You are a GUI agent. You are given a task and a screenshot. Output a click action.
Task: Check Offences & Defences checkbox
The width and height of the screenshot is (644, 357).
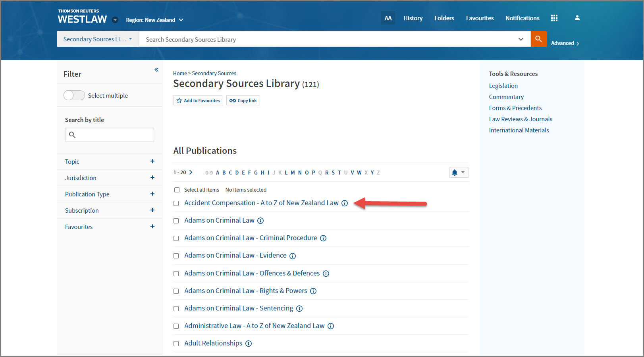176,274
